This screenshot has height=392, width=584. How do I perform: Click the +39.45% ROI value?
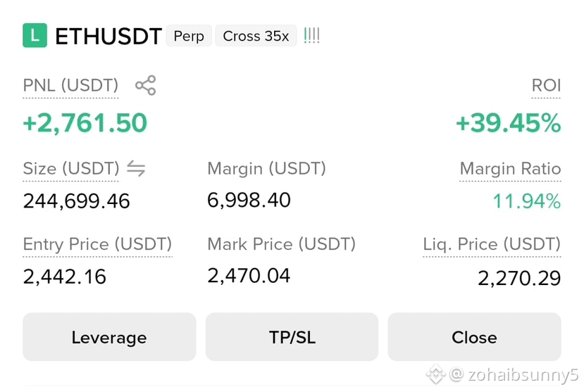click(x=509, y=123)
